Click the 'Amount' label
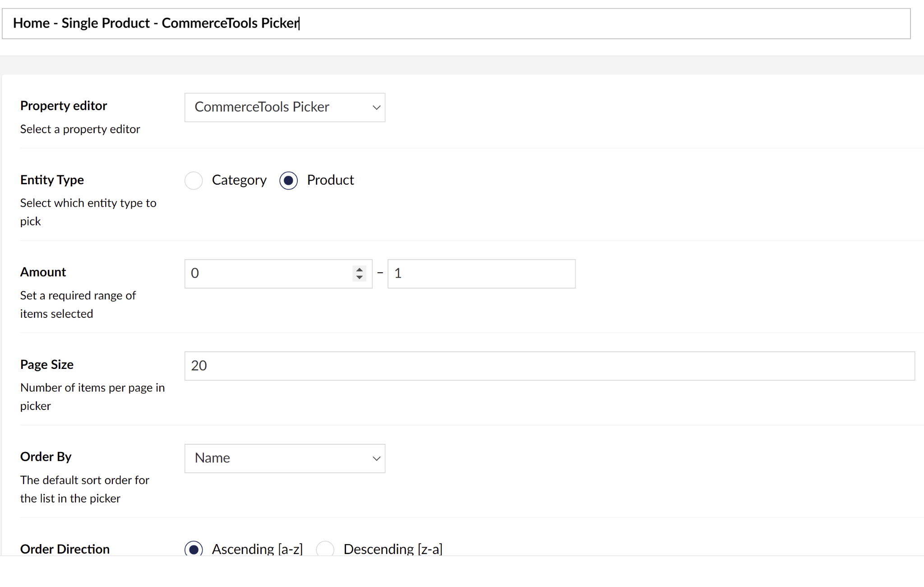924x587 pixels. click(43, 272)
